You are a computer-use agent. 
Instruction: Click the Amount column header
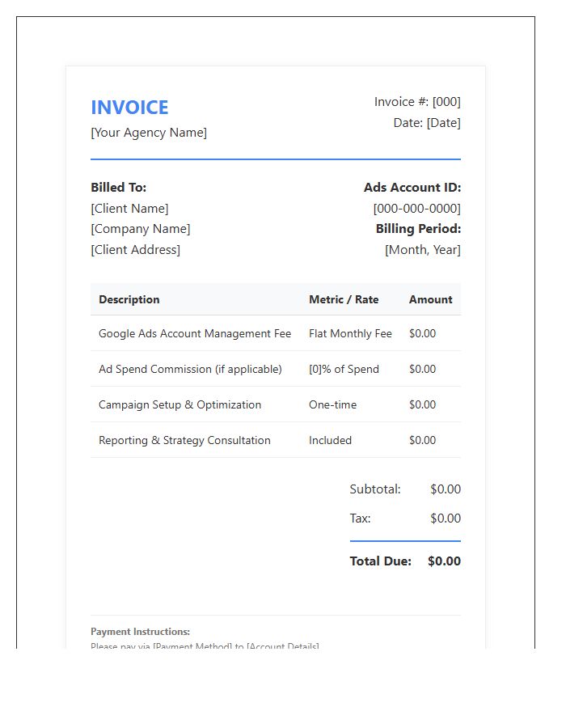pyautogui.click(x=430, y=299)
